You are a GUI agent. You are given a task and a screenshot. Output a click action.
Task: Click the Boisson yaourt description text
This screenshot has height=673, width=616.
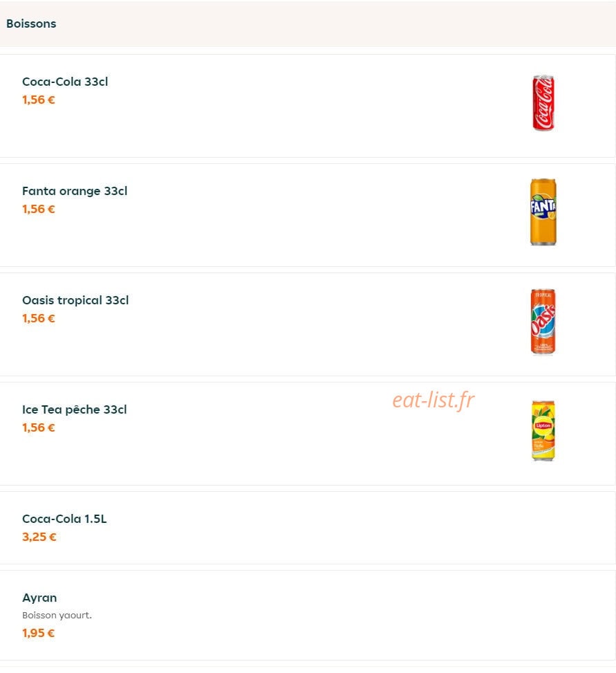coord(57,615)
